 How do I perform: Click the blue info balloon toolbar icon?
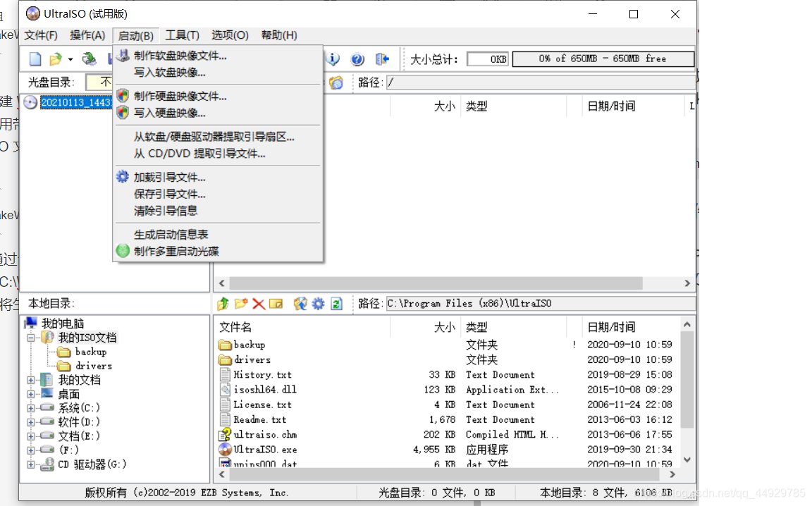tap(333, 59)
